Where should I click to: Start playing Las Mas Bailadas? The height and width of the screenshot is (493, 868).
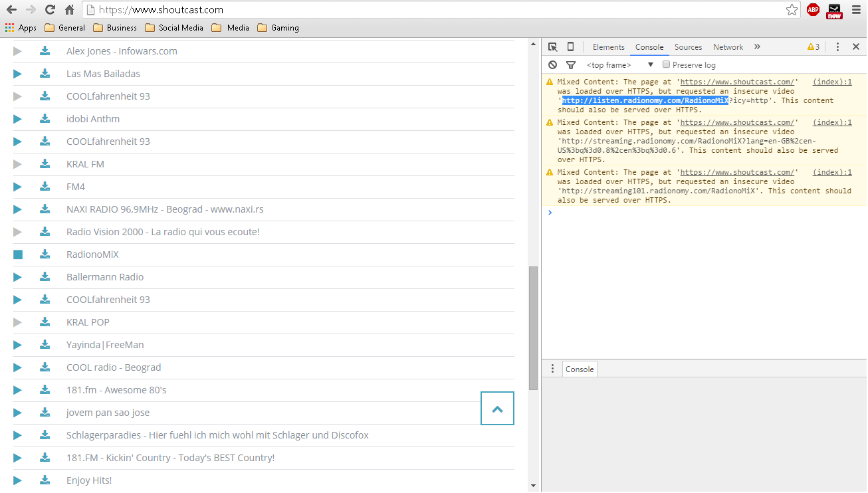17,74
